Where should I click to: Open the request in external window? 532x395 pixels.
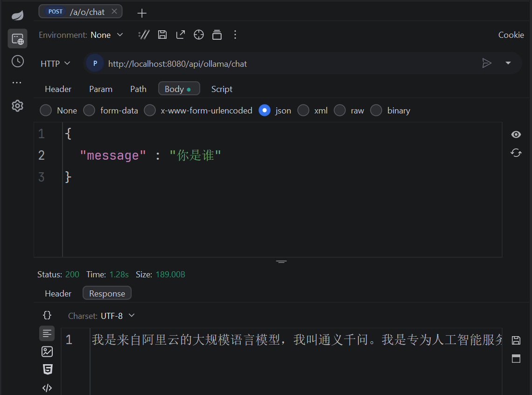(x=180, y=35)
